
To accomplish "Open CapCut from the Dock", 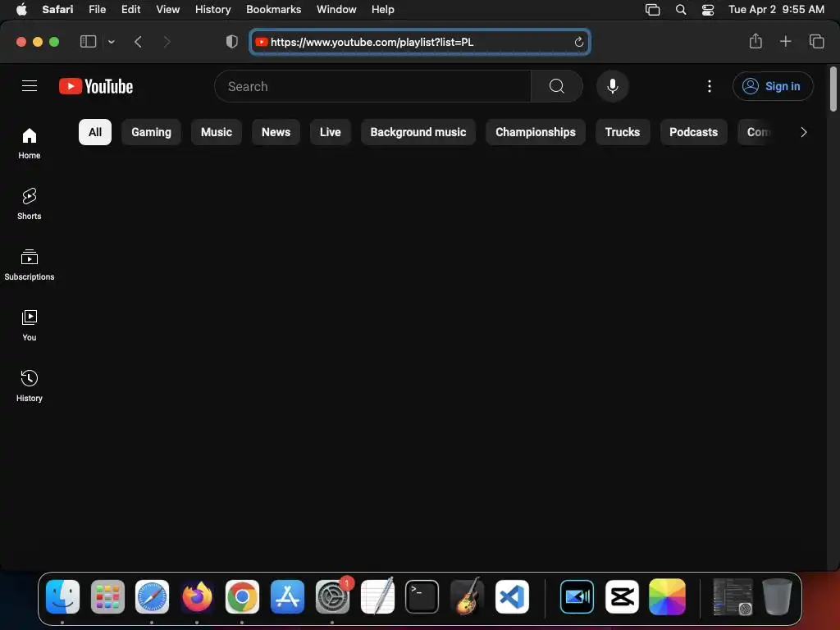I will coord(622,596).
